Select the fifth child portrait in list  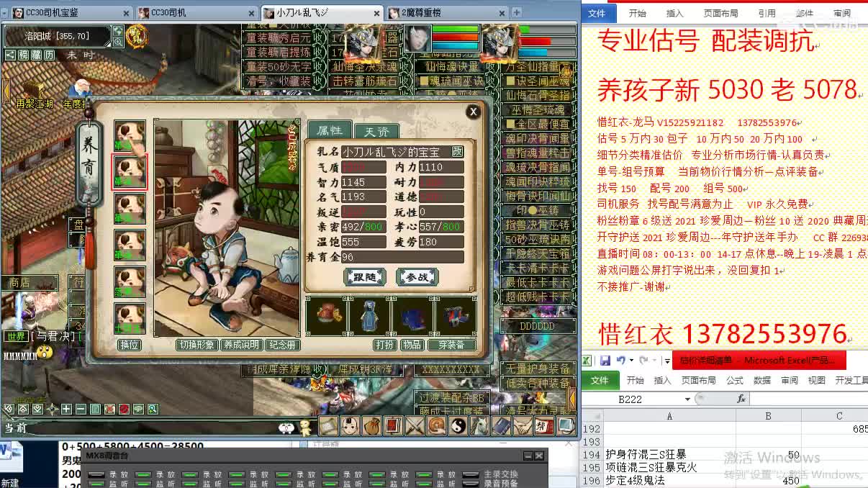(x=130, y=282)
